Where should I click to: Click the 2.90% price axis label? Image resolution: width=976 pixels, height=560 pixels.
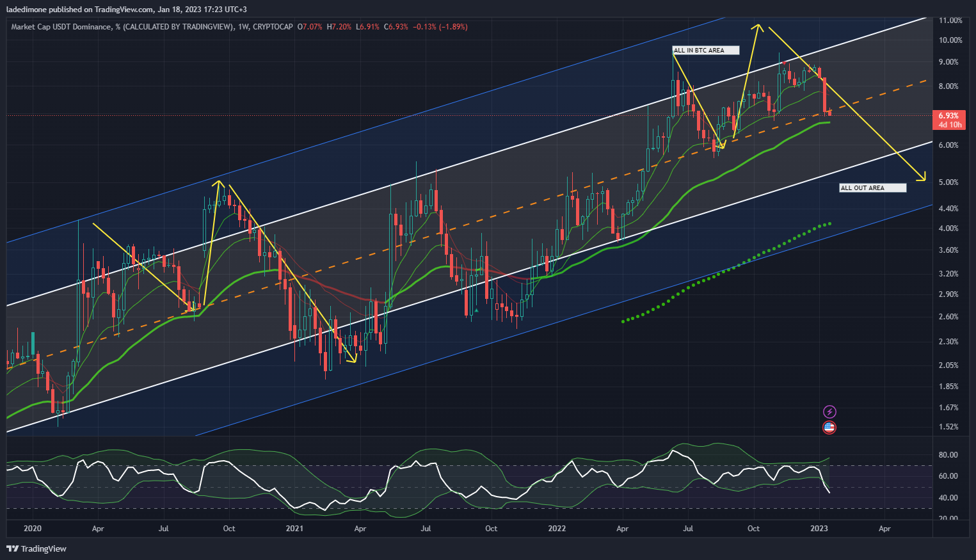(x=948, y=294)
